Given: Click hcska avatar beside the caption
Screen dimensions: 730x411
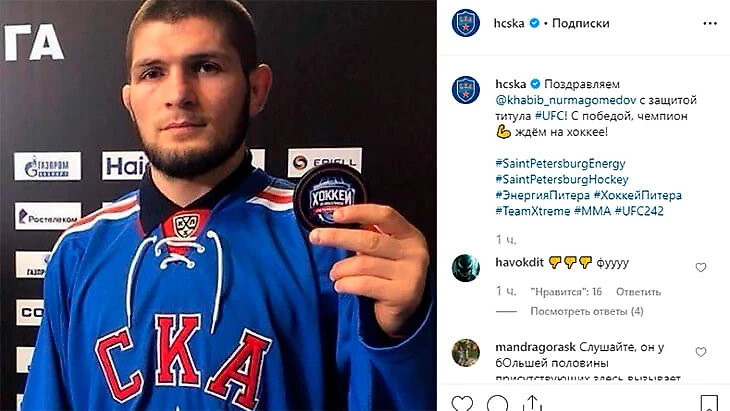Looking at the screenshot, I should point(465,90).
